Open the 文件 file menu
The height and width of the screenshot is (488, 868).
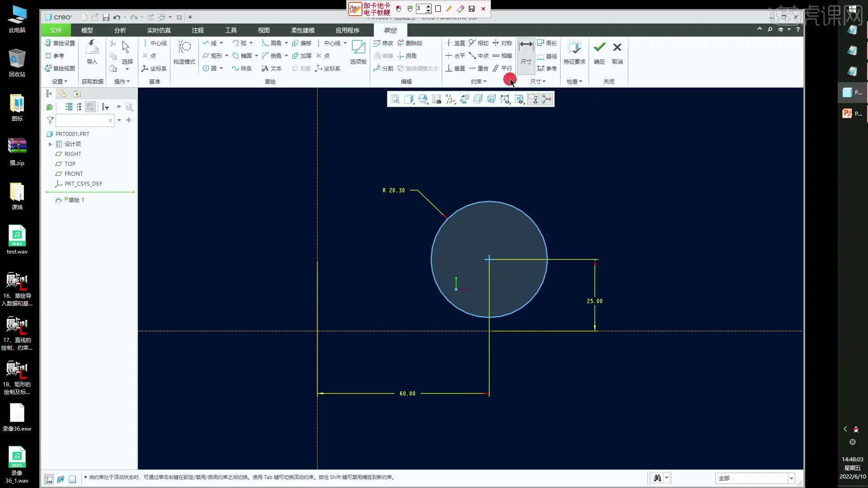(x=56, y=30)
